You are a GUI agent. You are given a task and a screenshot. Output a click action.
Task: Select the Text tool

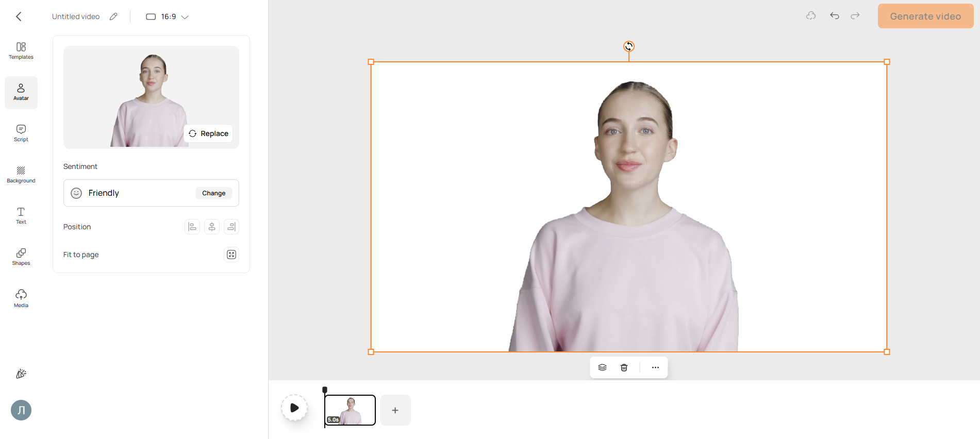[21, 216]
